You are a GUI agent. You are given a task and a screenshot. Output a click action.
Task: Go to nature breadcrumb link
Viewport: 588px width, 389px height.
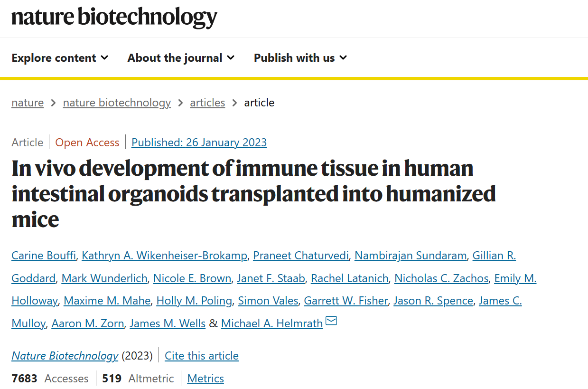[28, 103]
